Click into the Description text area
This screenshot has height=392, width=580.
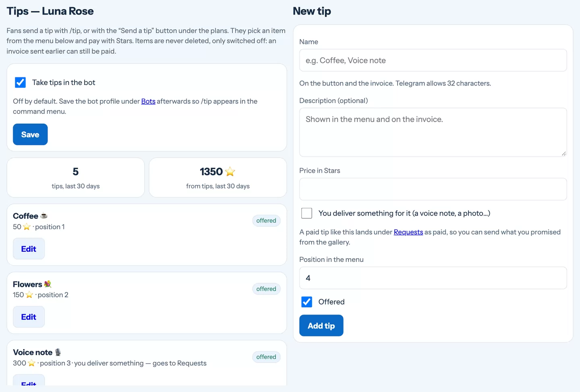(x=433, y=132)
